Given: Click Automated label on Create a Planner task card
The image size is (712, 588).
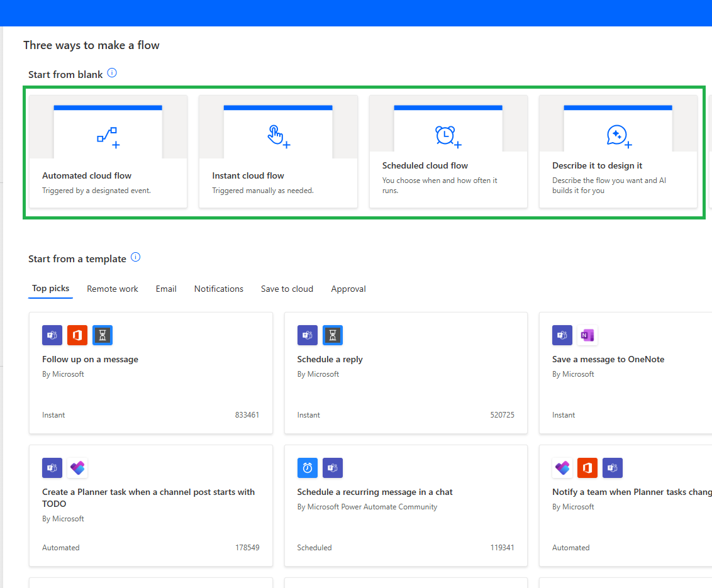Looking at the screenshot, I should [61, 548].
